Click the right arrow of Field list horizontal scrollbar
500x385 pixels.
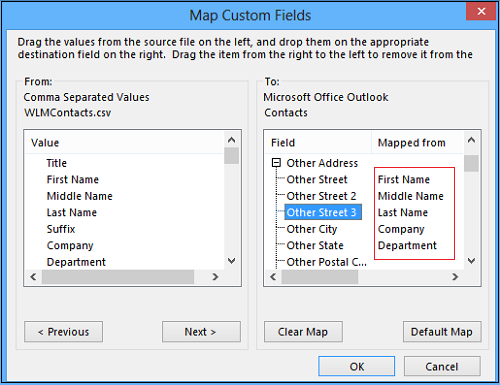point(455,277)
